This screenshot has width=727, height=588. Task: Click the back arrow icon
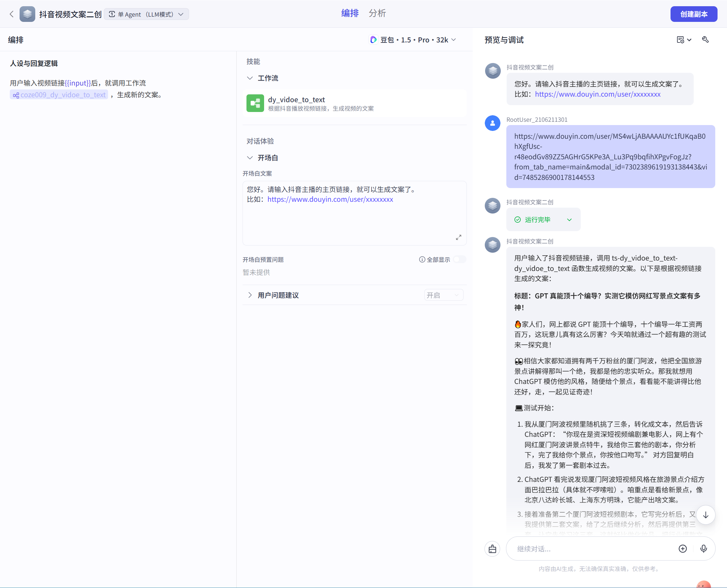[11, 14]
